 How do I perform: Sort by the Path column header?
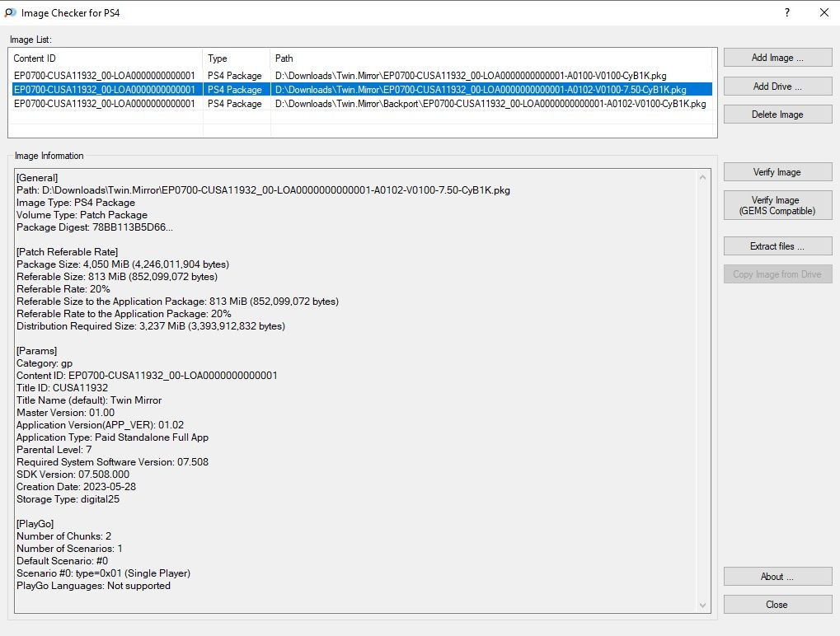[491, 58]
